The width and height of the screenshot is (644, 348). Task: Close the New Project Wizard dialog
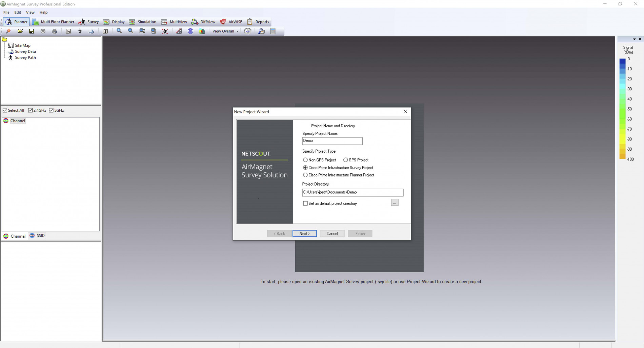click(405, 111)
